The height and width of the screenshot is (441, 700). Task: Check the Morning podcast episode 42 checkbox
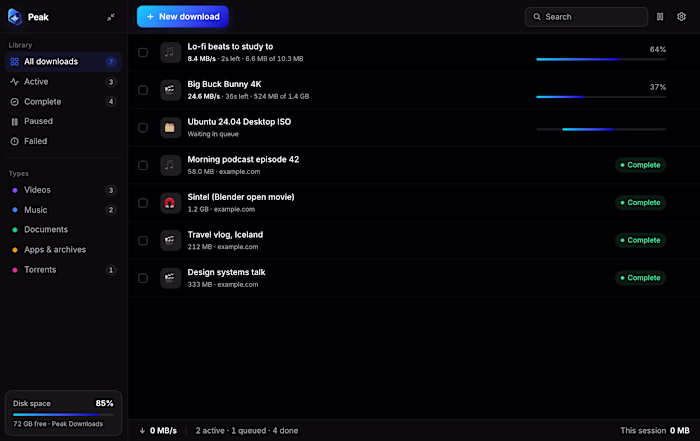click(x=143, y=165)
